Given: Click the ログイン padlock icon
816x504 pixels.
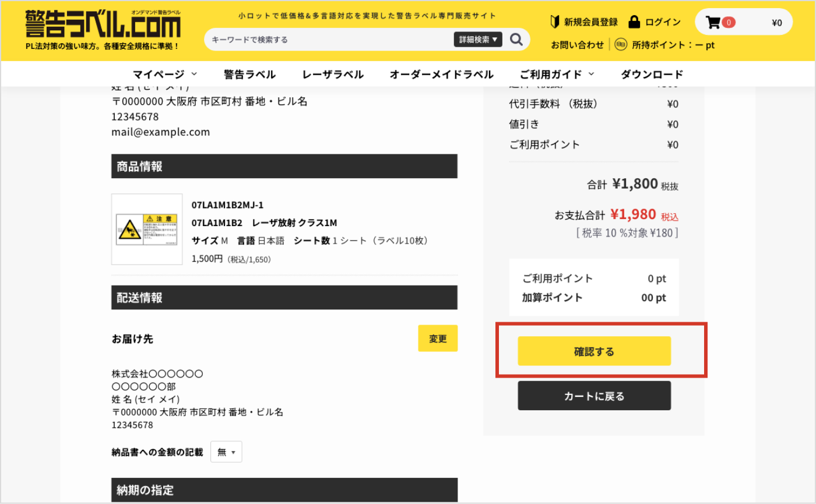Looking at the screenshot, I should [x=634, y=22].
